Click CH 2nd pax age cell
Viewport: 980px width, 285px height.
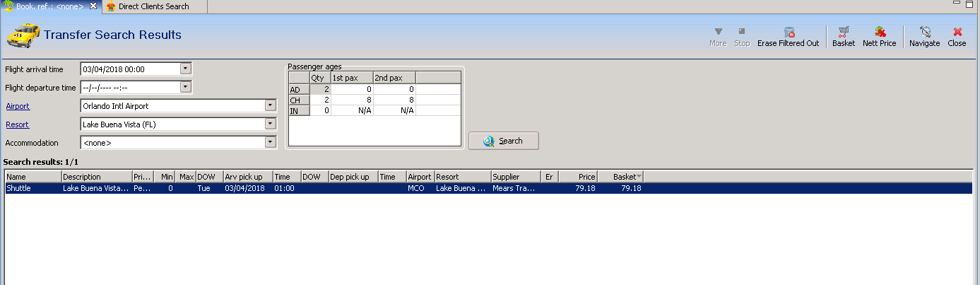tap(394, 100)
